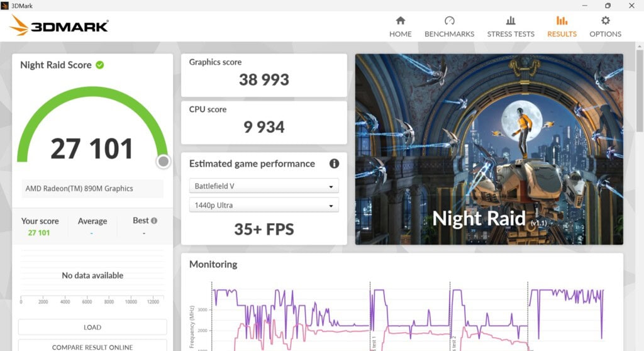
Task: Click the info icon next to Best
Action: (x=154, y=221)
